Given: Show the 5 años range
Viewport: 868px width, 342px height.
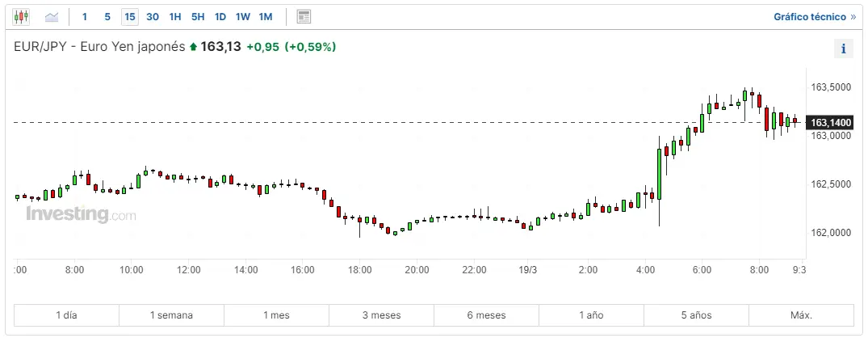Looking at the screenshot, I should click(696, 315).
